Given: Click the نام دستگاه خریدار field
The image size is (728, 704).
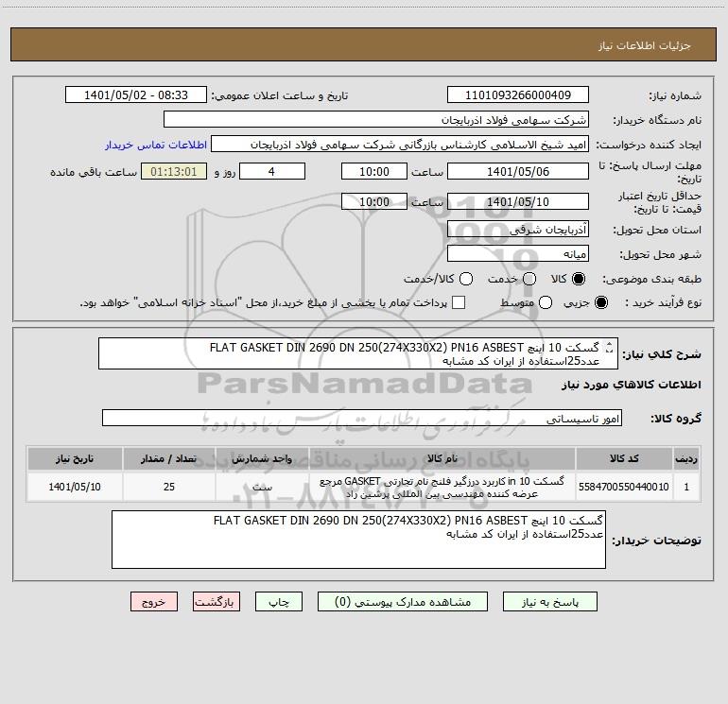Looking at the screenshot, I should pos(376,119).
